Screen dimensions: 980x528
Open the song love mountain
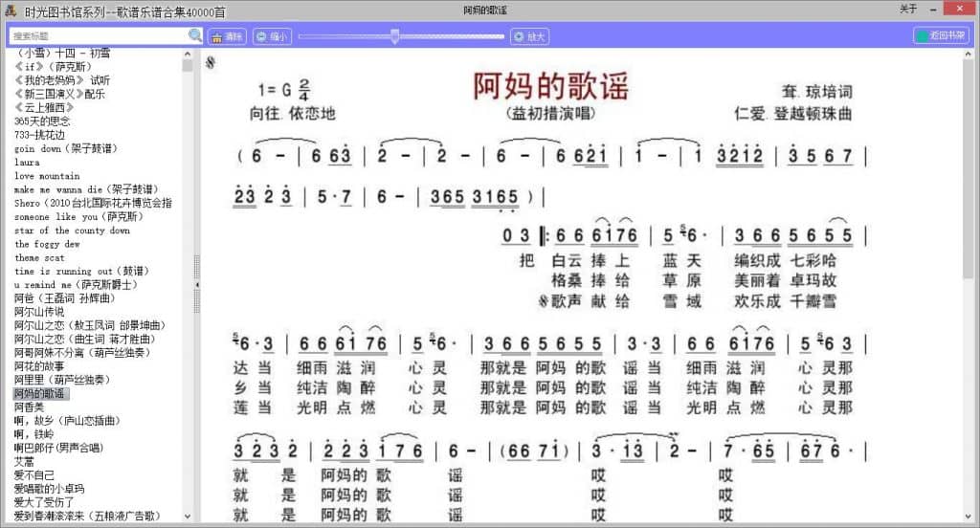[47, 176]
